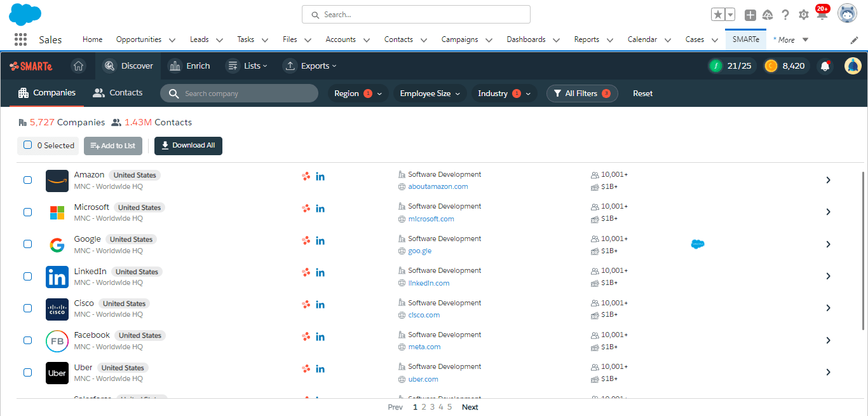Open Facebook's LinkedIn profile icon

320,336
